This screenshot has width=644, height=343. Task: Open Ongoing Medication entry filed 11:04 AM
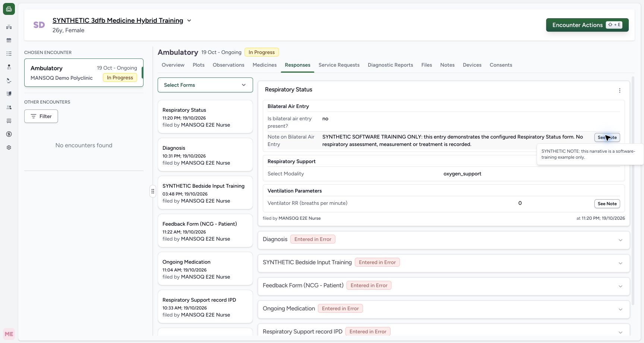(x=205, y=269)
